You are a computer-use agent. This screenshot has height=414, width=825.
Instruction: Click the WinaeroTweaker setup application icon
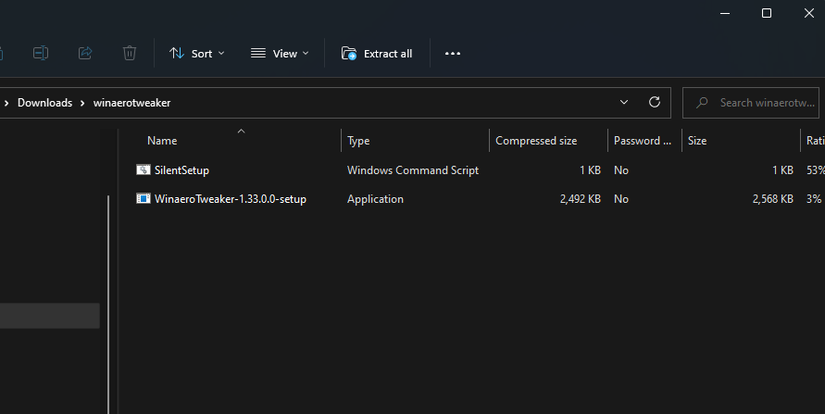[143, 198]
